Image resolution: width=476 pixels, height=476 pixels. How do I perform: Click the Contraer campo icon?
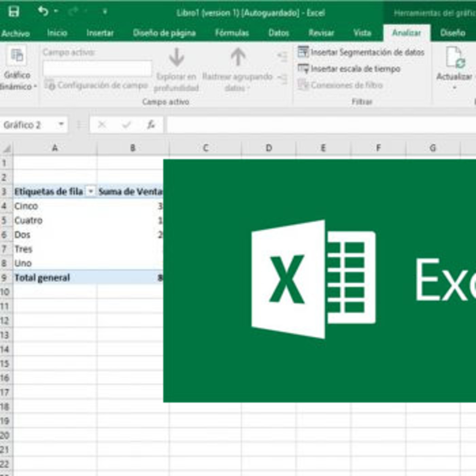[282, 79]
